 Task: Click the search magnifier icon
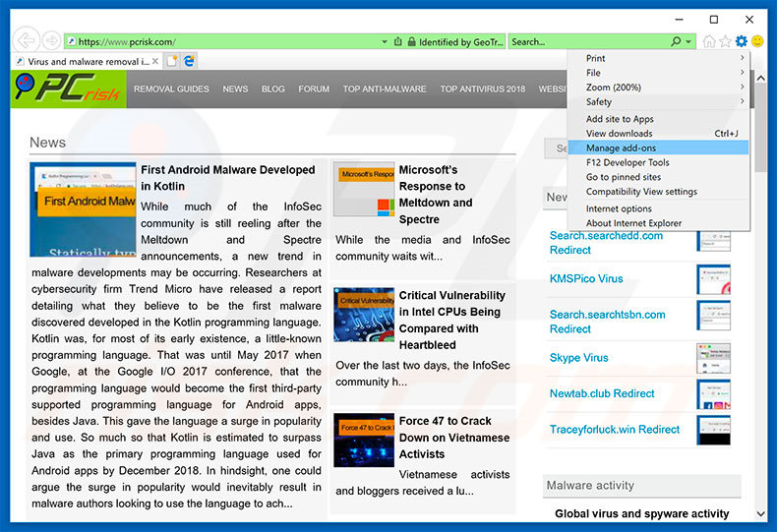pyautogui.click(x=676, y=41)
